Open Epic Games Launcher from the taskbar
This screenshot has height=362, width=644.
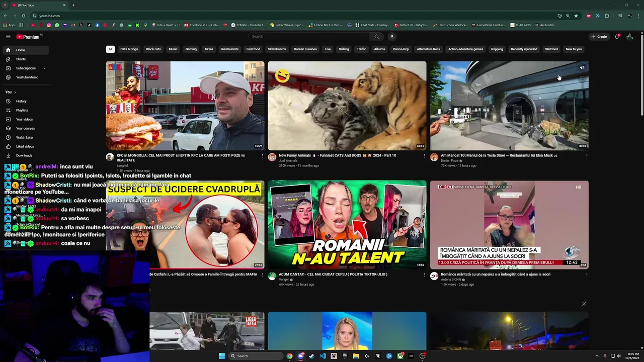pyautogui.click(x=345, y=356)
